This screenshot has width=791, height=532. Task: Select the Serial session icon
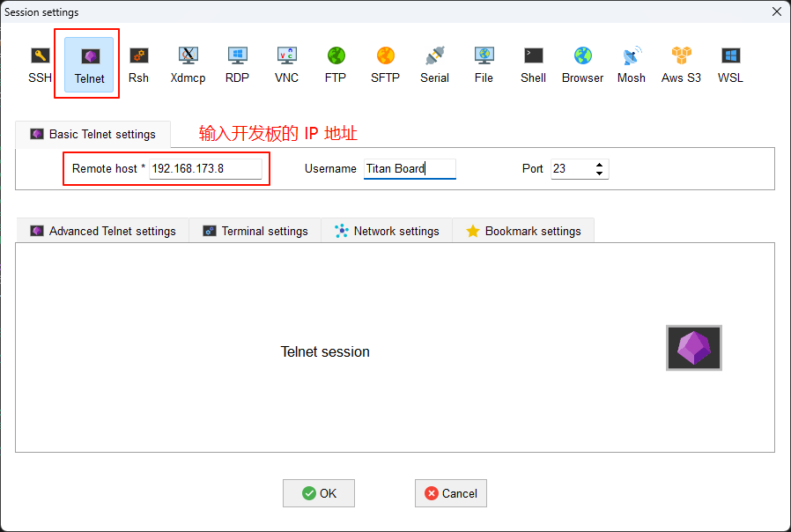point(434,64)
